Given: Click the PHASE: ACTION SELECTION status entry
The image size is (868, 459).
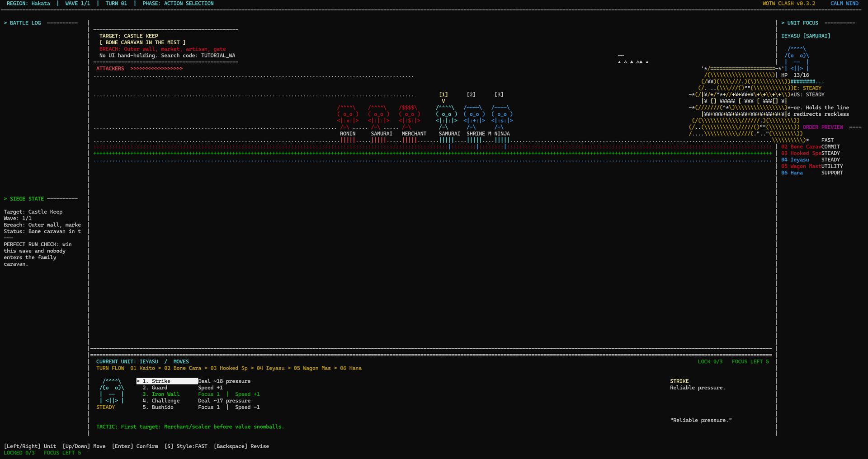Looking at the screenshot, I should (x=178, y=4).
